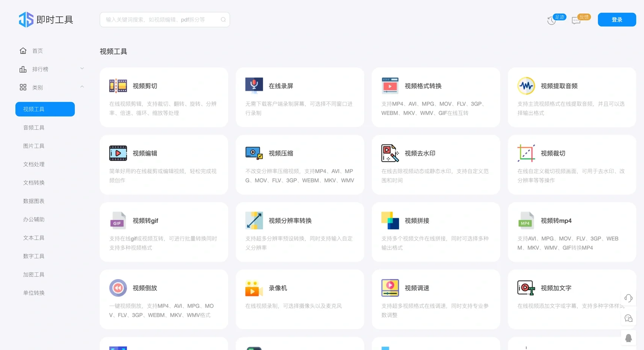This screenshot has width=644, height=350.
Task: Collapse the 类别 category list
Action: [82, 86]
